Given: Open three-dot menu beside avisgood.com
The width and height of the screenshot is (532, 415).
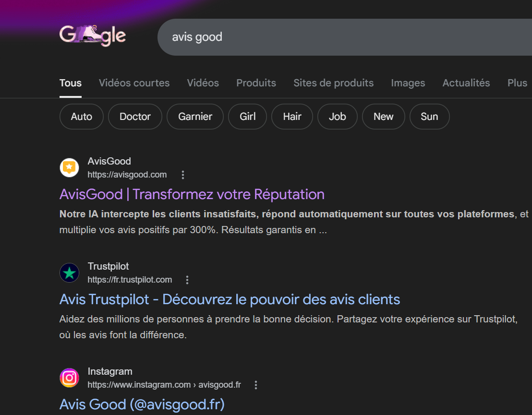Looking at the screenshot, I should click(182, 175).
